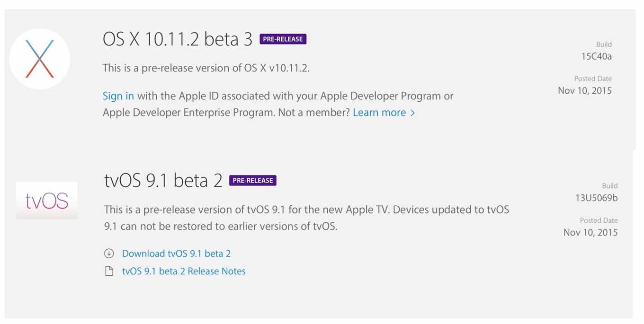Click the chevron after Learn more
Screen dimensions: 644x324
click(x=412, y=113)
